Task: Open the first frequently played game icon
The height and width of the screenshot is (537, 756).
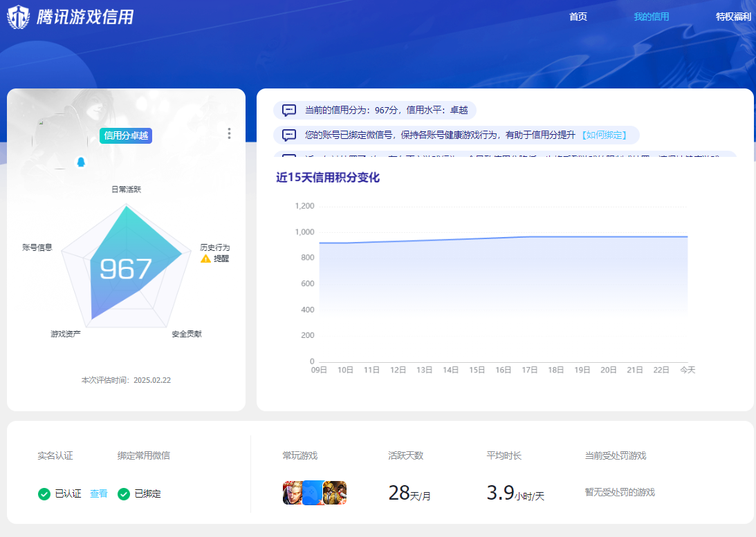Action: (x=293, y=493)
